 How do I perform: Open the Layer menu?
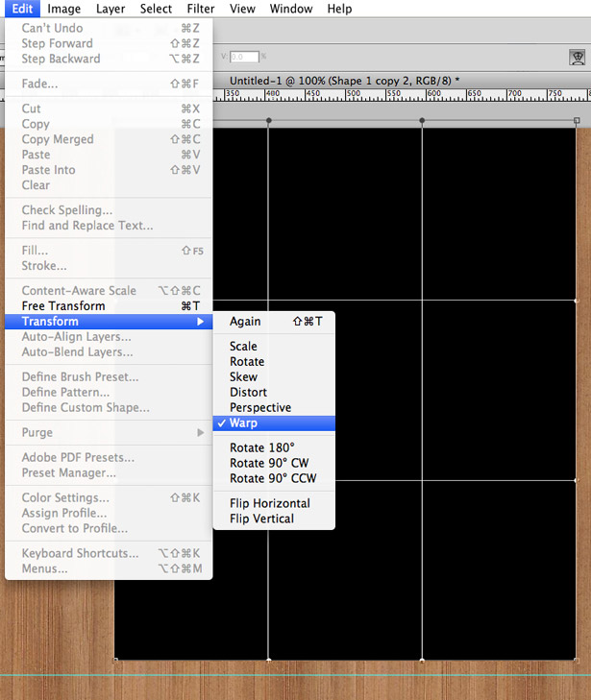pos(111,9)
